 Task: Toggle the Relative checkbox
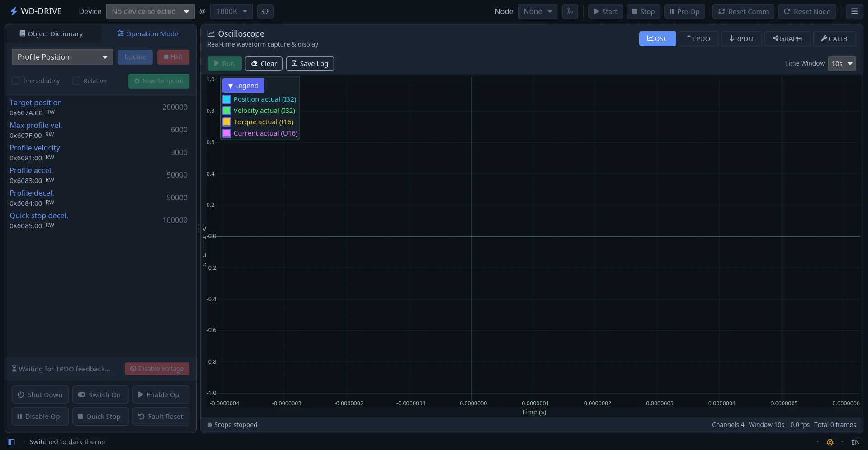76,81
